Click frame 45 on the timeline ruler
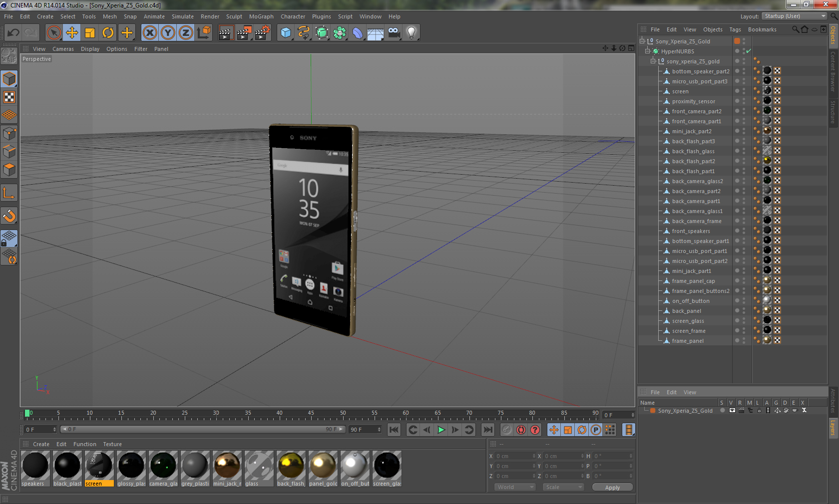 coord(311,414)
